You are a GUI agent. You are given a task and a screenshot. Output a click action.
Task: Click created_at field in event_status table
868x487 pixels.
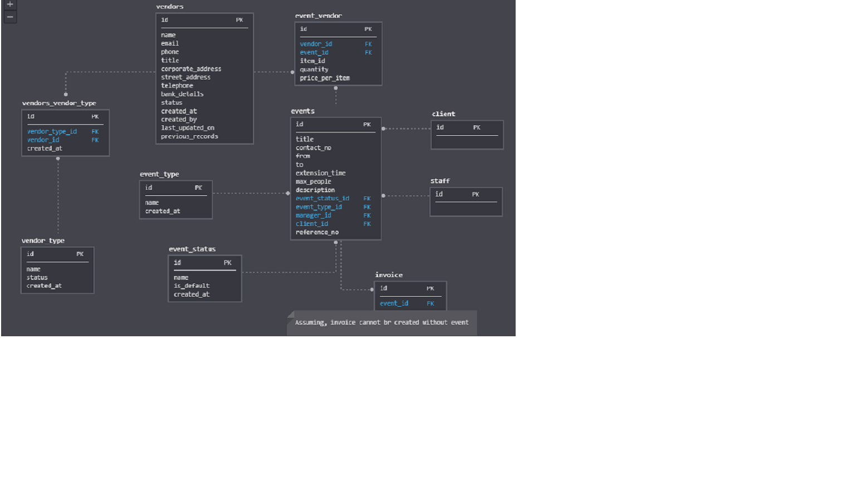coord(192,294)
